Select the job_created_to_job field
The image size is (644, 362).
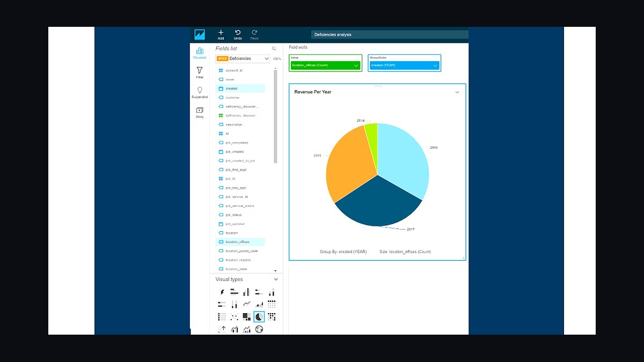click(240, 160)
